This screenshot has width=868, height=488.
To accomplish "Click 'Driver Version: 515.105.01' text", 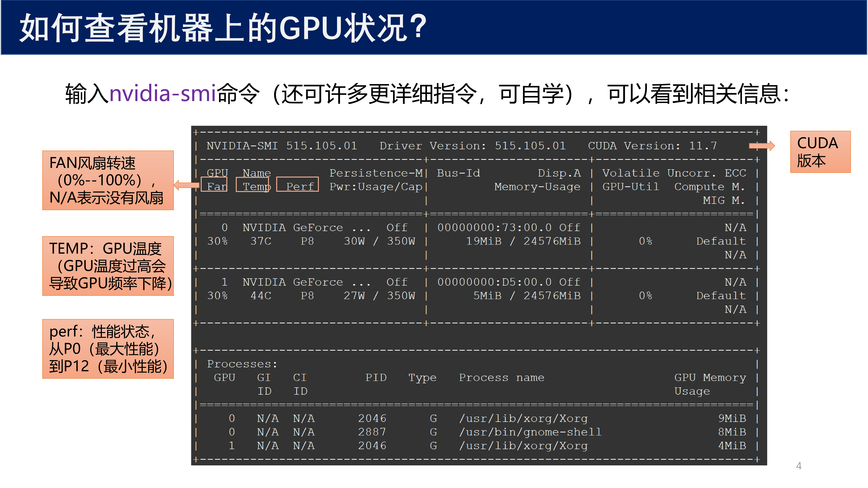I will tap(472, 146).
